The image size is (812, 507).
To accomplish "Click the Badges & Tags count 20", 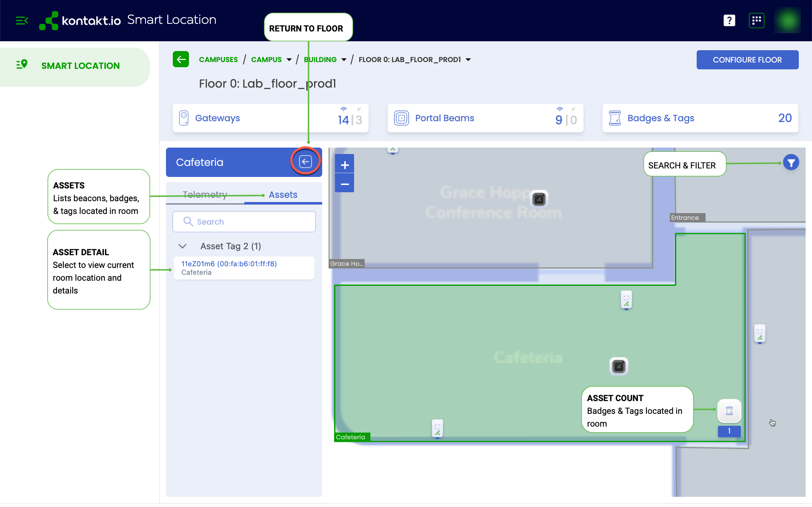I will 785,118.
